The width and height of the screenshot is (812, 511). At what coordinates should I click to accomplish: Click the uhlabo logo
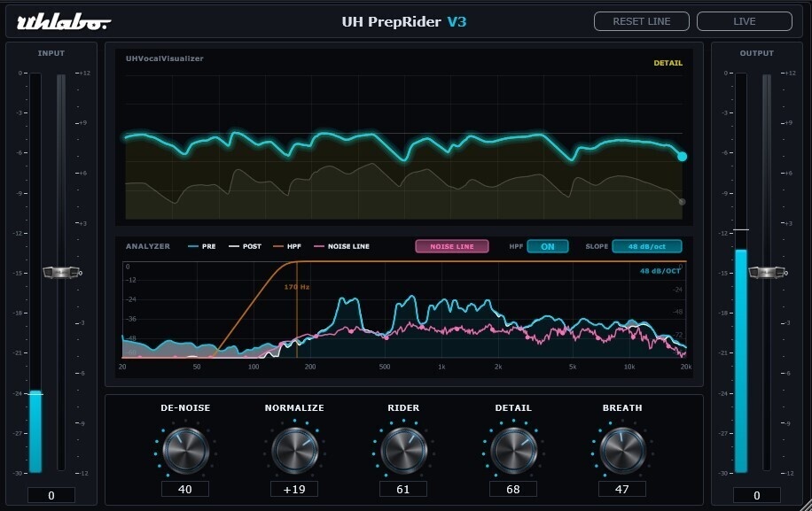pyautogui.click(x=64, y=22)
